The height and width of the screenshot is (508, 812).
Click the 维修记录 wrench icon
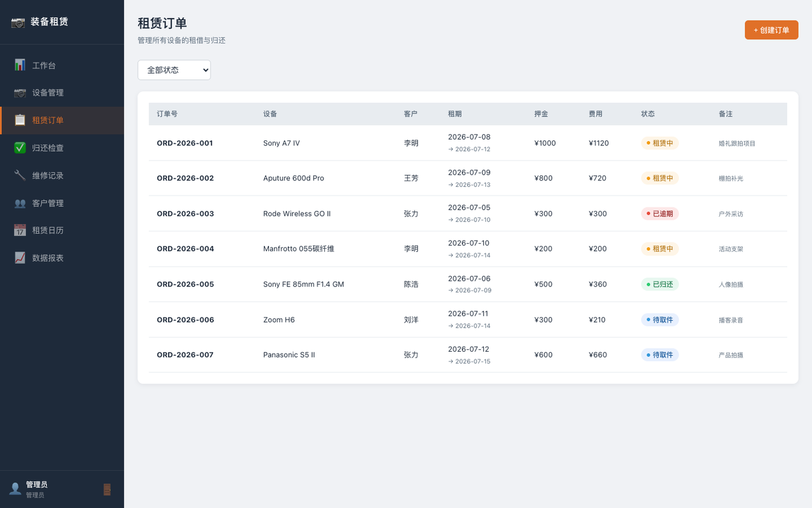pyautogui.click(x=20, y=175)
